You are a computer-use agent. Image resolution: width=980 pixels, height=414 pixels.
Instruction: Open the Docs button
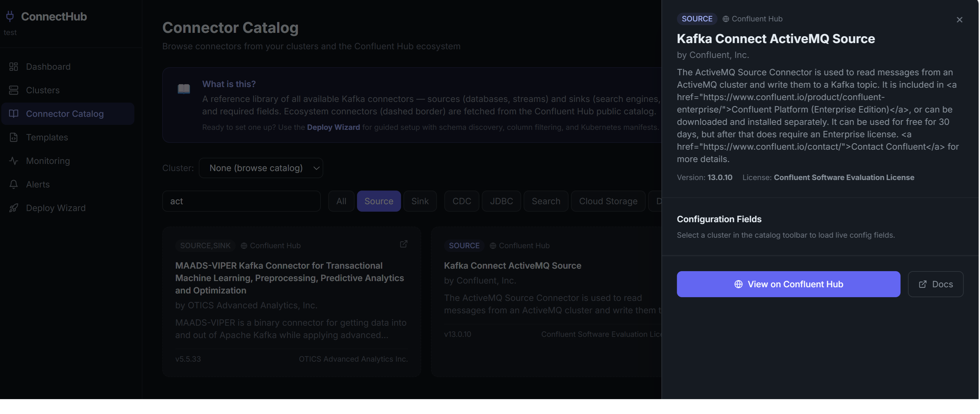tap(935, 284)
